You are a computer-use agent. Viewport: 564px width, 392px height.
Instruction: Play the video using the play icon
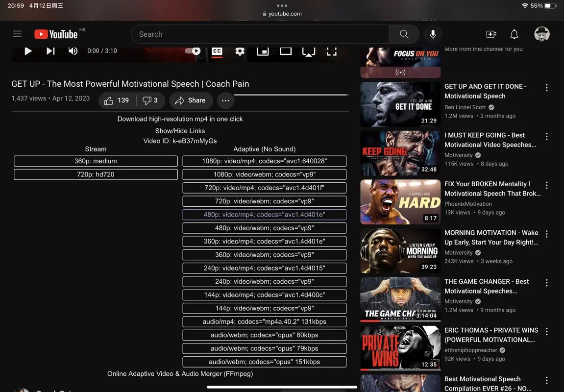(x=28, y=50)
